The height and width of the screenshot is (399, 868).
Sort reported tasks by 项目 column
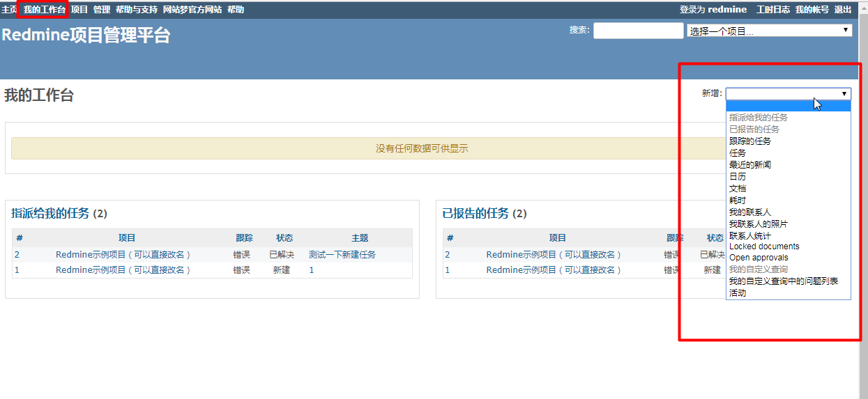point(558,238)
